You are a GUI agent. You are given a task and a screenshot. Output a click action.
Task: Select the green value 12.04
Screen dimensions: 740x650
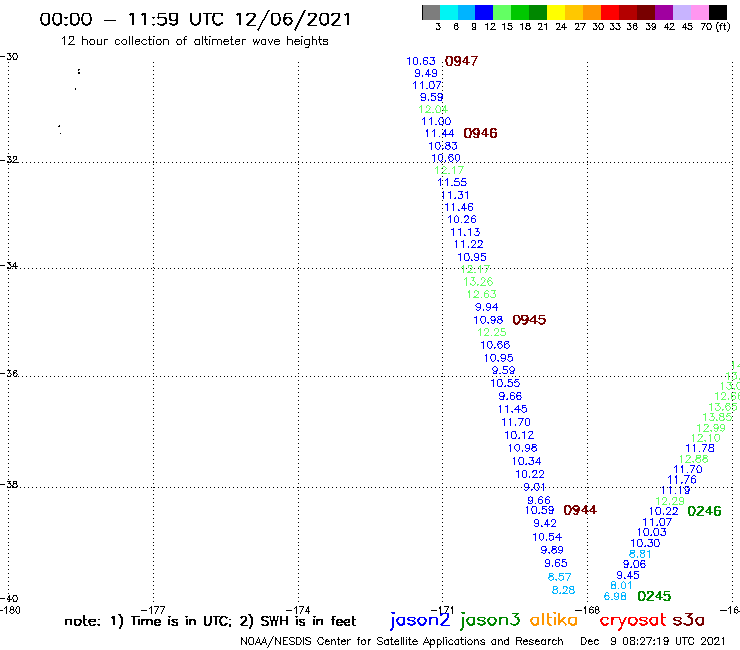click(x=433, y=109)
